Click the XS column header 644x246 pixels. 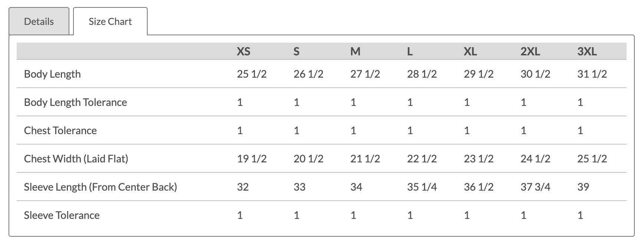pos(243,51)
